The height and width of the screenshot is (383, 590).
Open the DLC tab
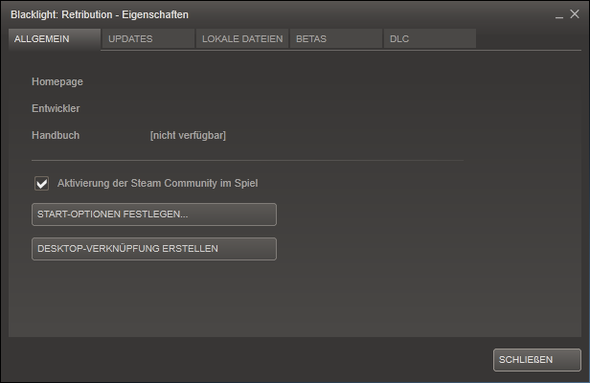[430, 39]
